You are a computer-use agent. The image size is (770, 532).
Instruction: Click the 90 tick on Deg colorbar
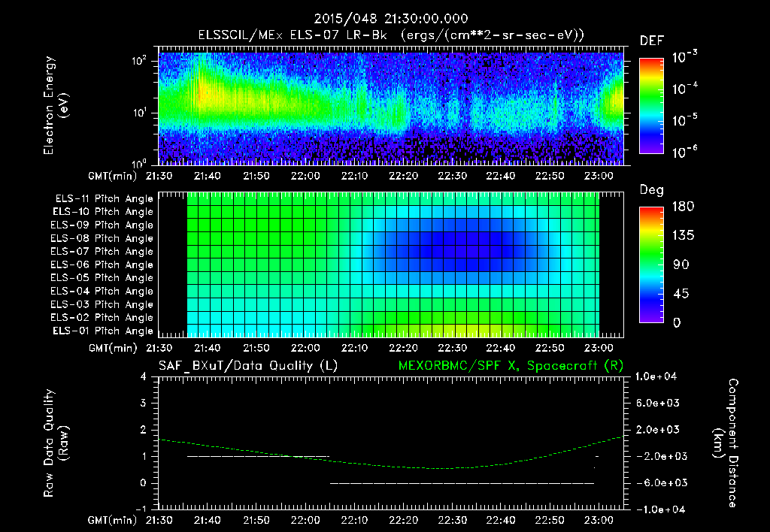tap(681, 265)
